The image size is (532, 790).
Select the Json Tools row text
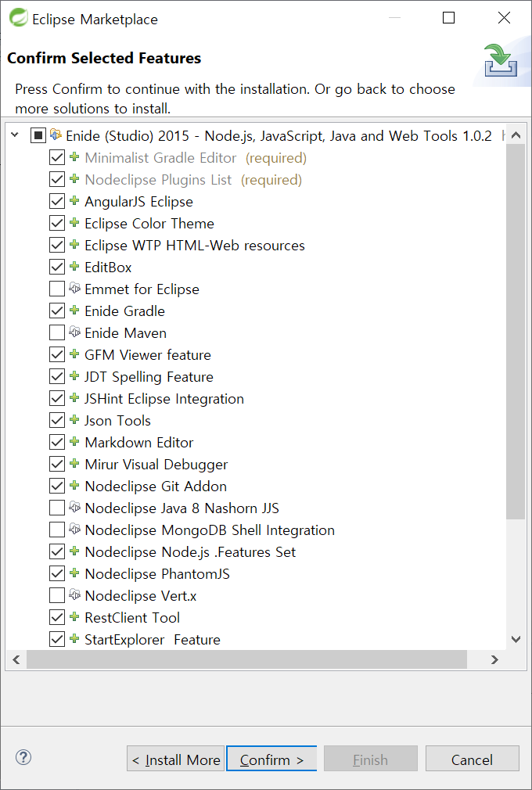point(118,420)
